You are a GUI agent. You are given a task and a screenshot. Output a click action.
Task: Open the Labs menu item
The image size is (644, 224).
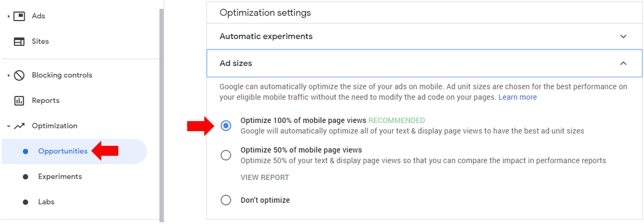click(47, 202)
